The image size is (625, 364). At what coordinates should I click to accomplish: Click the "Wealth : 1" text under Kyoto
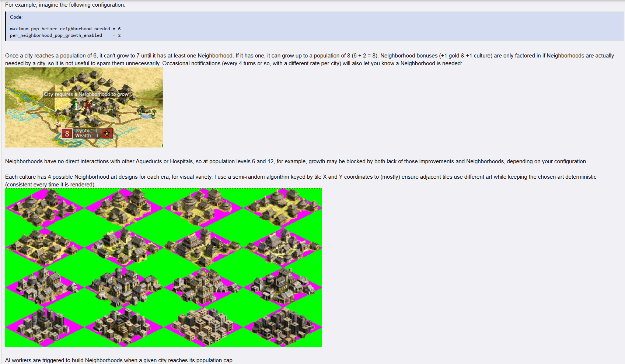[87, 136]
